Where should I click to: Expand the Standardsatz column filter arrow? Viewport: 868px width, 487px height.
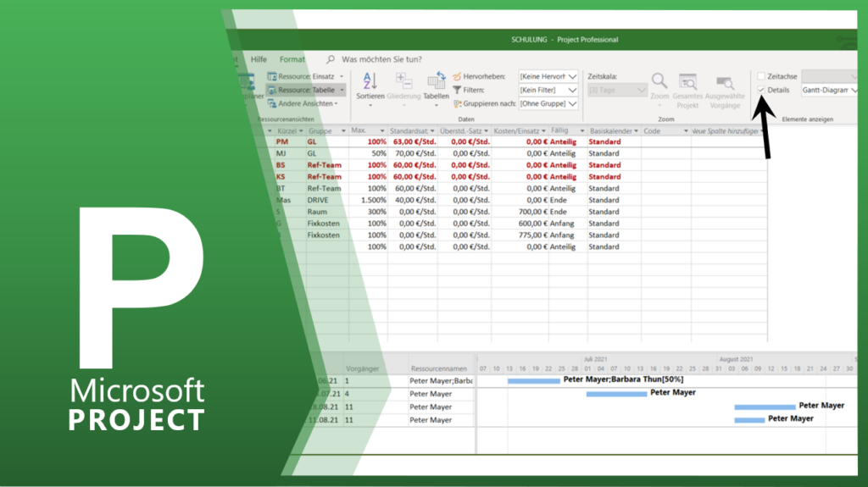pos(432,131)
